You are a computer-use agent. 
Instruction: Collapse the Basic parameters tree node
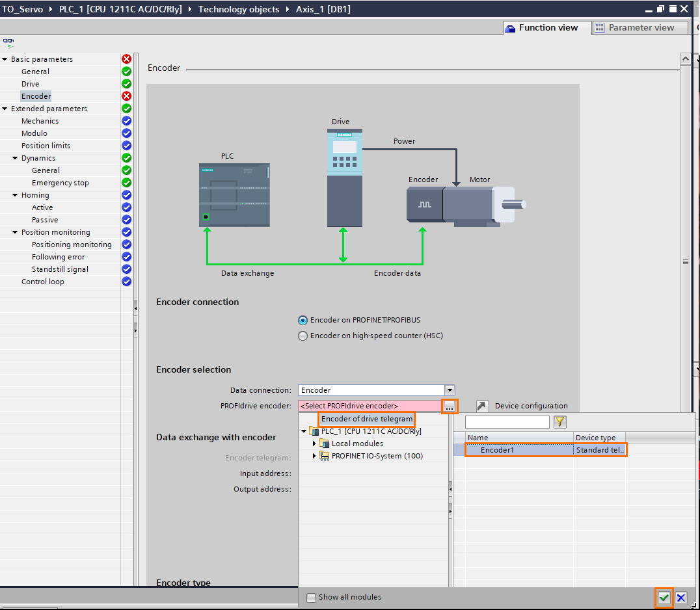5,59
